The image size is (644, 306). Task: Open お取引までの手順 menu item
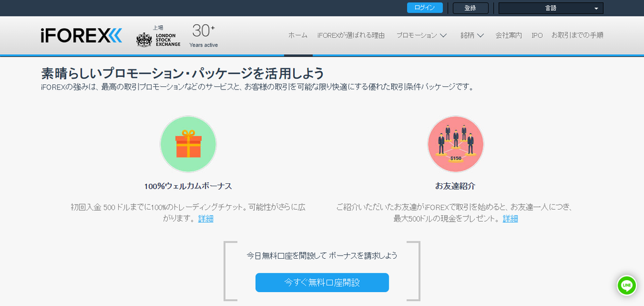577,35
